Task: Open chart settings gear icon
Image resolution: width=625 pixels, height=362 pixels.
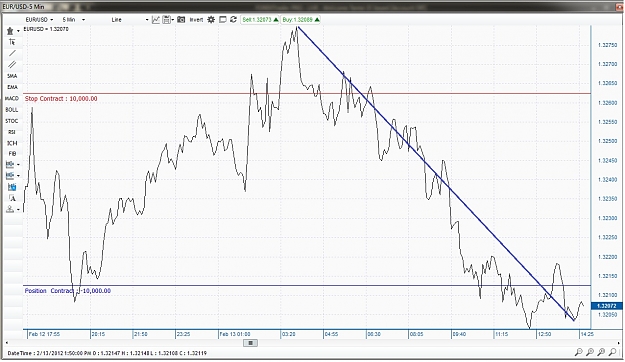Action: tap(211, 20)
